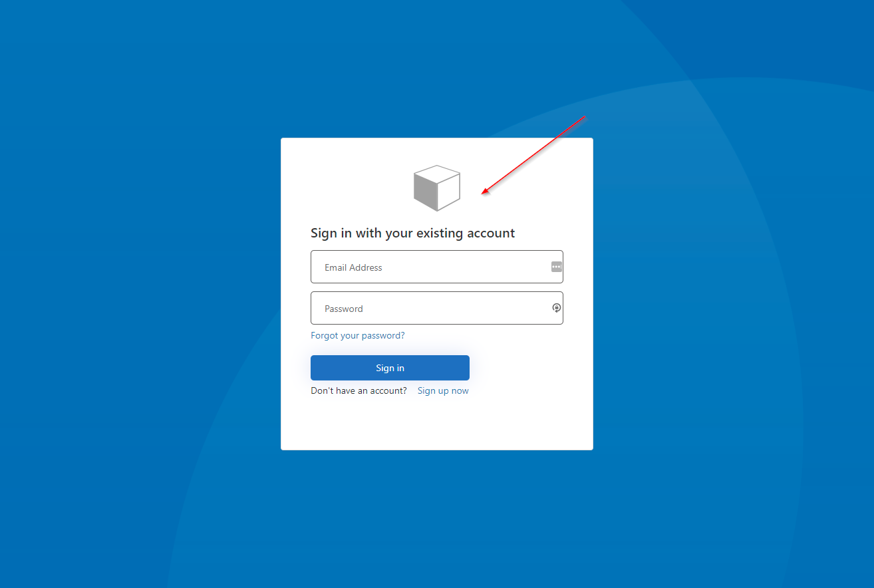
Task: Follow the 'Sign up now' link
Action: coord(443,391)
